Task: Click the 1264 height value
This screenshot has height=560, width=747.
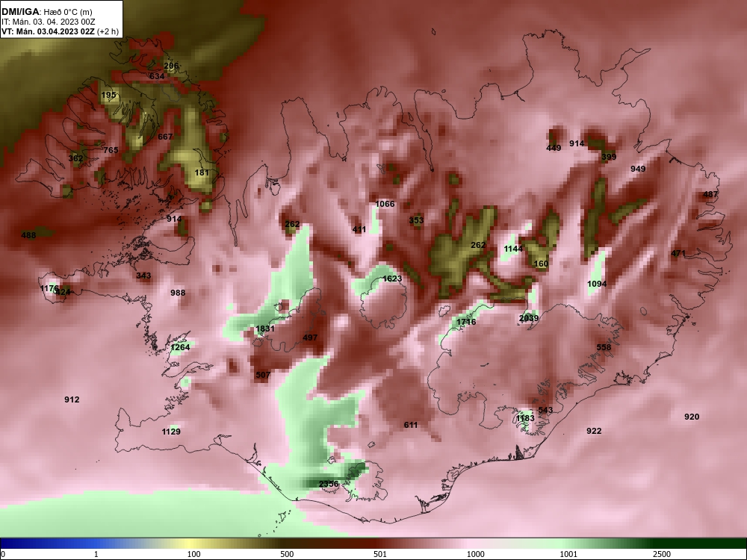Action: click(x=180, y=347)
